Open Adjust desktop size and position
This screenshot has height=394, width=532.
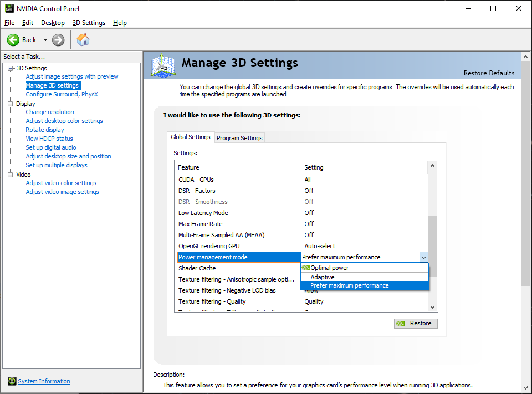point(68,156)
